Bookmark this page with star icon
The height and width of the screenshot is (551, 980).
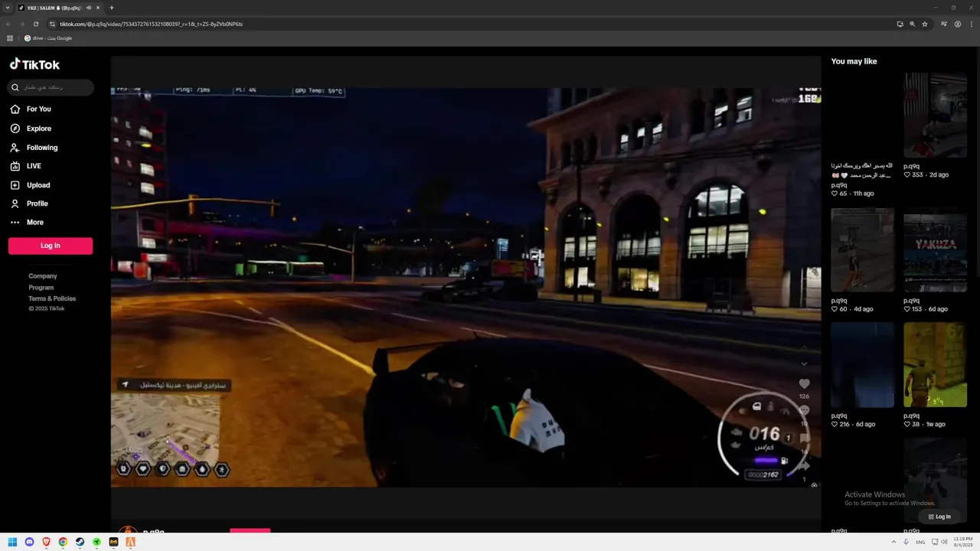point(925,24)
